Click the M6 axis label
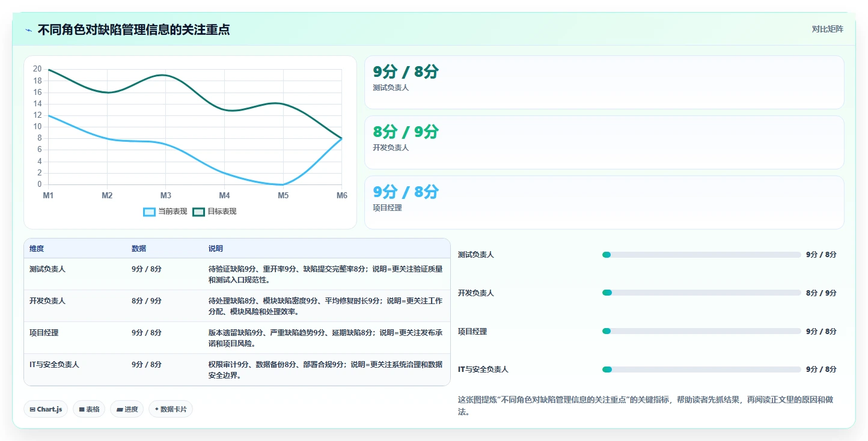Image resolution: width=868 pixels, height=441 pixels. coord(341,196)
